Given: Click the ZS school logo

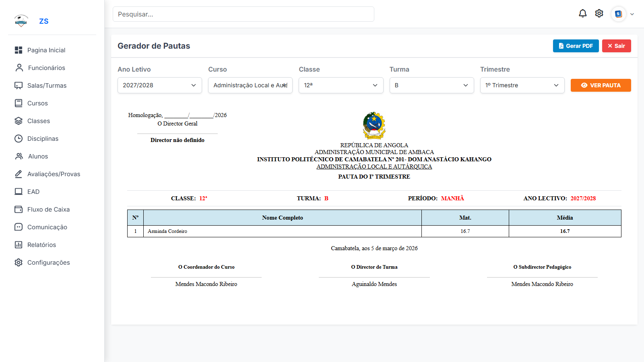Looking at the screenshot, I should (21, 21).
